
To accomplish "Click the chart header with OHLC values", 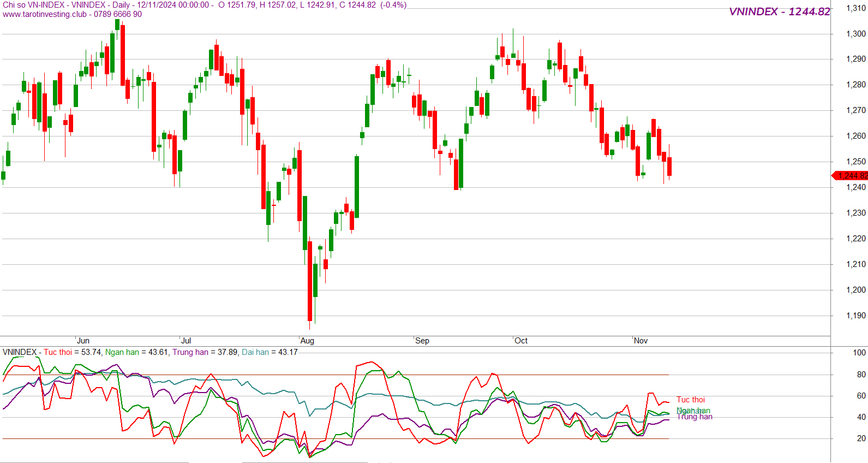I will [205, 5].
